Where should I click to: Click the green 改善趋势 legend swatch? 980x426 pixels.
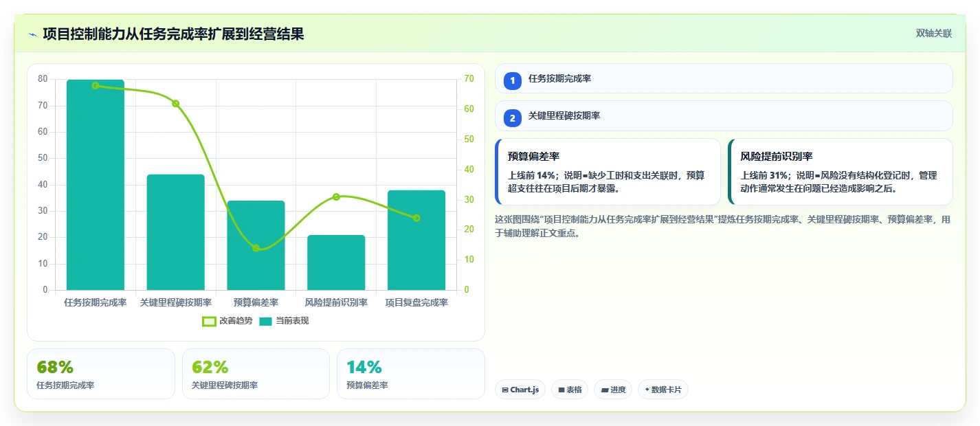tap(209, 321)
